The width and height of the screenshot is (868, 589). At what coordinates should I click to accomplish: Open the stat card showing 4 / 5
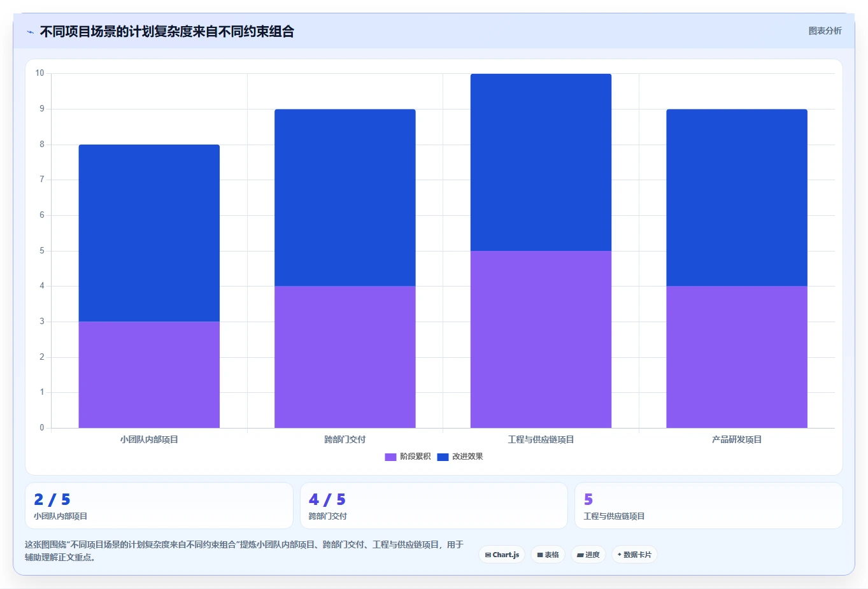[434, 506]
